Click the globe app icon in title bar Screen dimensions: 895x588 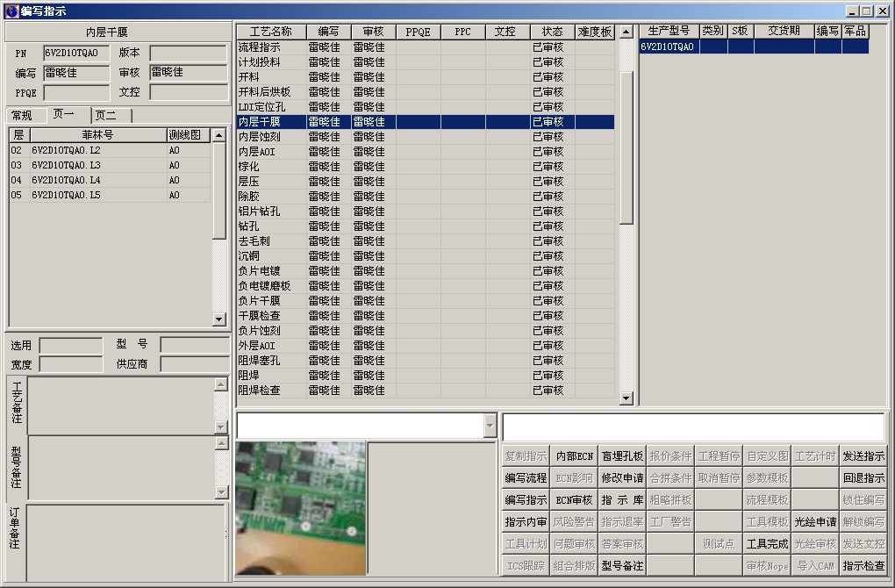pyautogui.click(x=11, y=11)
